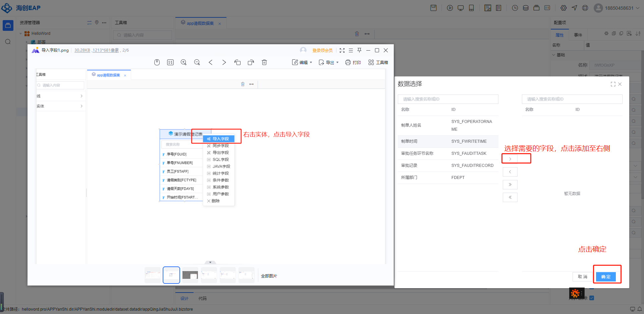The image size is (644, 314).
Task: Switch to the 代码 tab at bottom
Action: click(202, 298)
